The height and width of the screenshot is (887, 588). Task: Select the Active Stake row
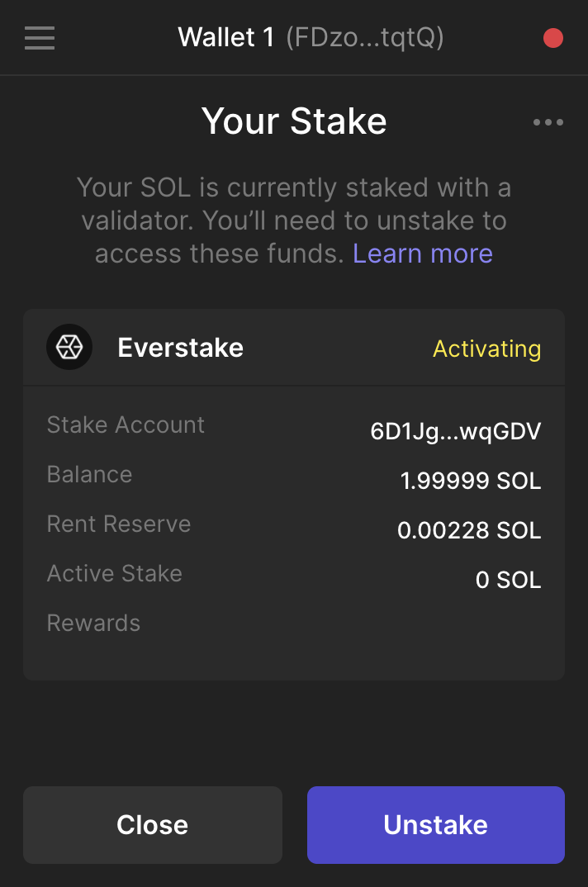click(x=115, y=573)
